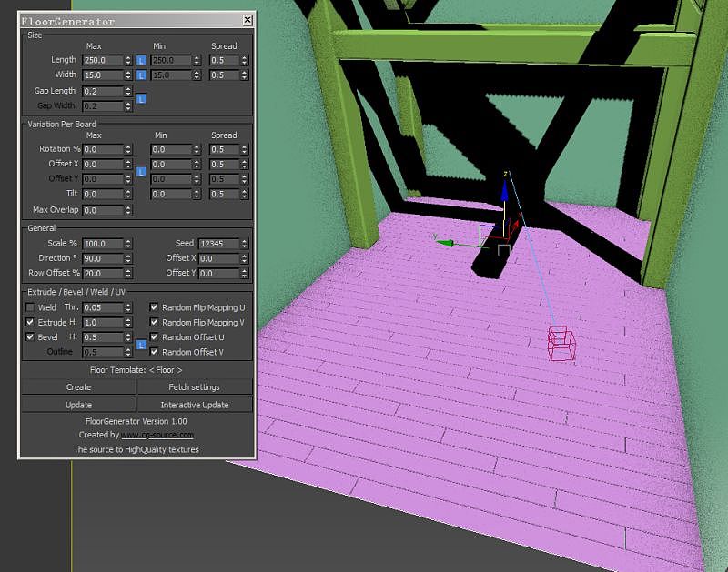Click the Direction input field
Image resolution: width=728 pixels, height=572 pixels.
point(103,258)
